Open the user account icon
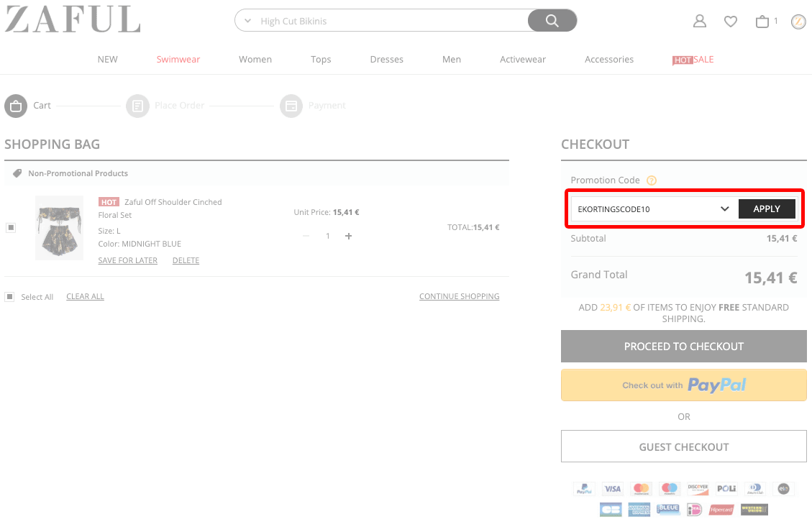The image size is (812, 522). 700,22
